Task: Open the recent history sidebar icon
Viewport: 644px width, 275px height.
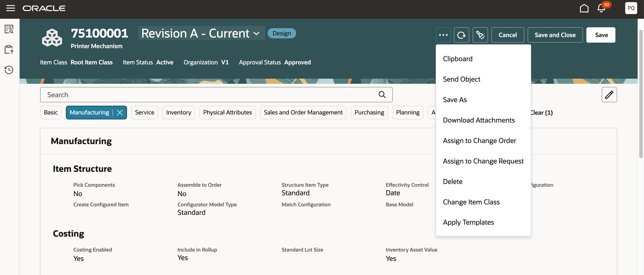Action: pos(9,70)
